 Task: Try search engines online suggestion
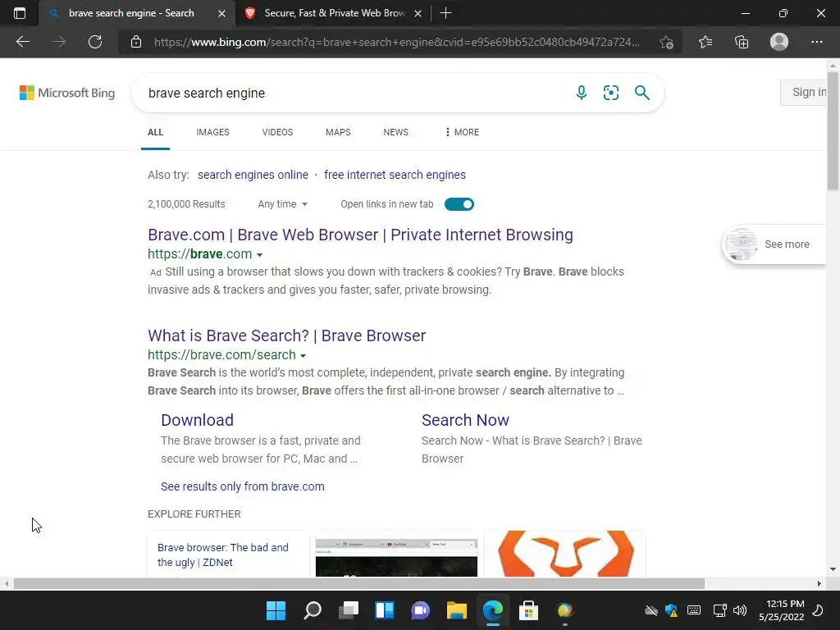[x=253, y=175]
